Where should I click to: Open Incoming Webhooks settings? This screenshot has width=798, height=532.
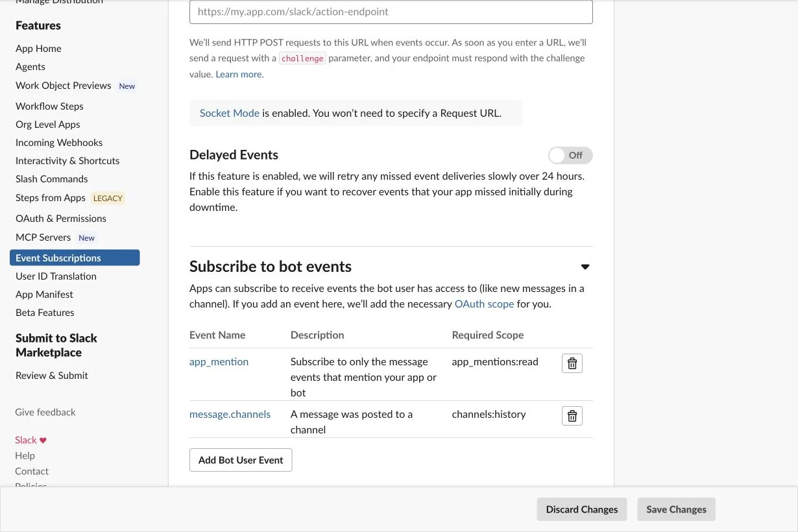pos(59,143)
